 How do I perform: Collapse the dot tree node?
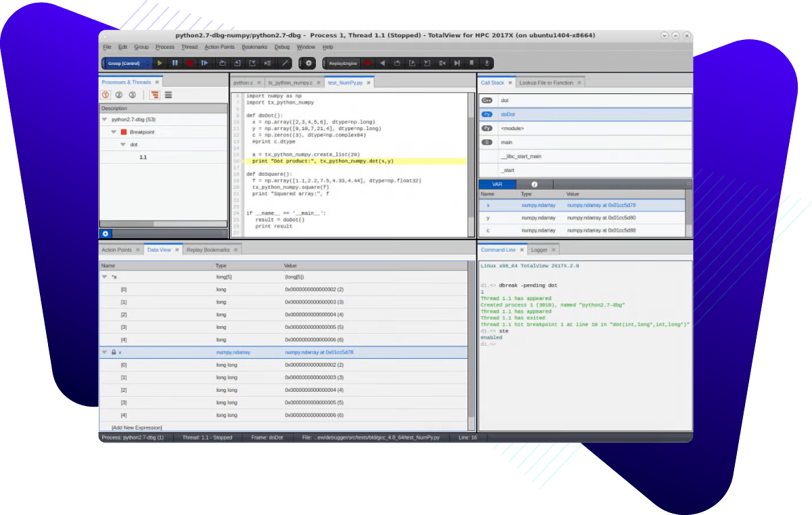[x=123, y=145]
